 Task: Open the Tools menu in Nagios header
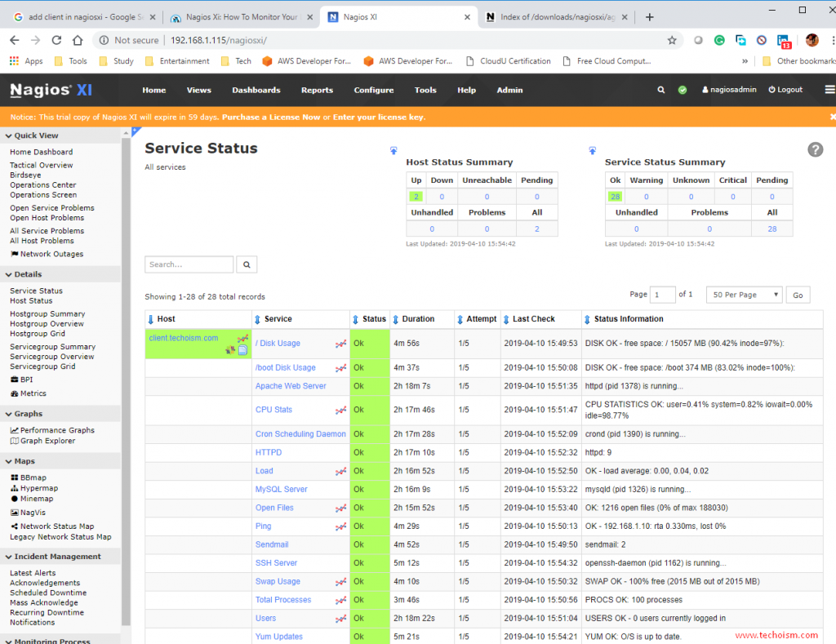pyautogui.click(x=425, y=90)
